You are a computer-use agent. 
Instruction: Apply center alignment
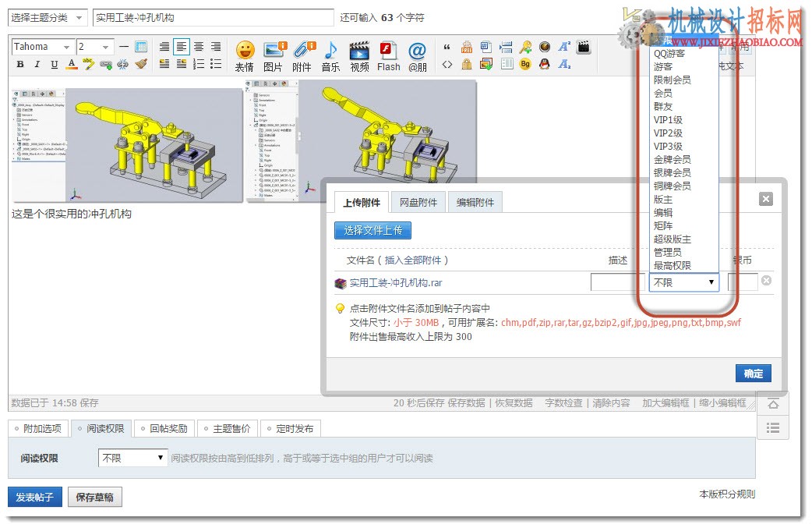(199, 47)
